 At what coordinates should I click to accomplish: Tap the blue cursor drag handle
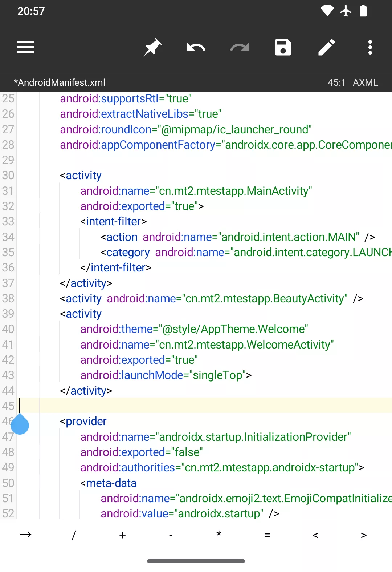(20, 424)
